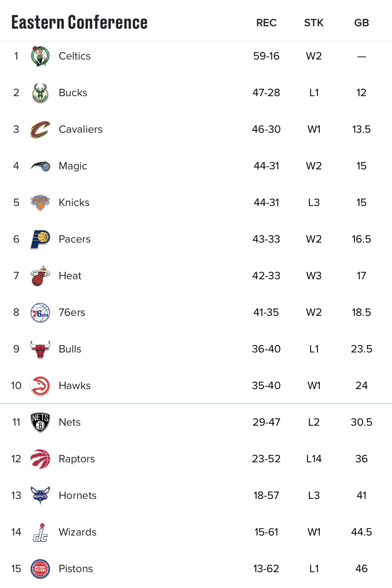
Task: Click the Celtics team logo
Action: 40,56
